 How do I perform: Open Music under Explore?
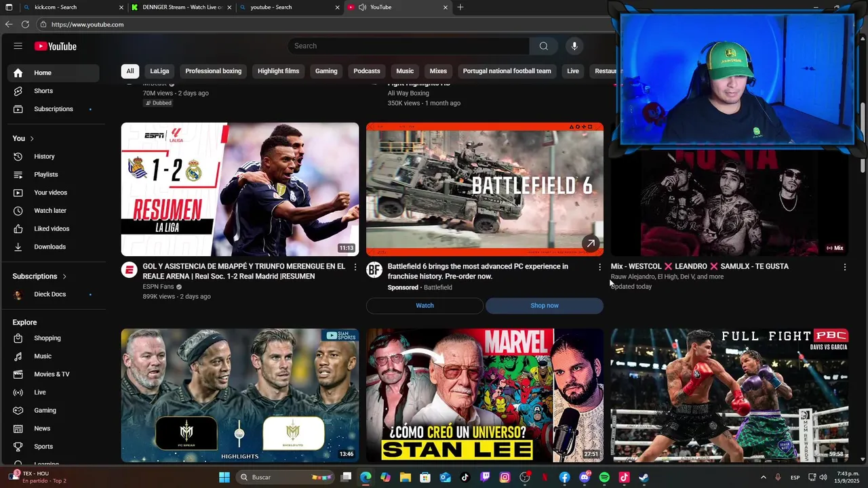[54, 356]
